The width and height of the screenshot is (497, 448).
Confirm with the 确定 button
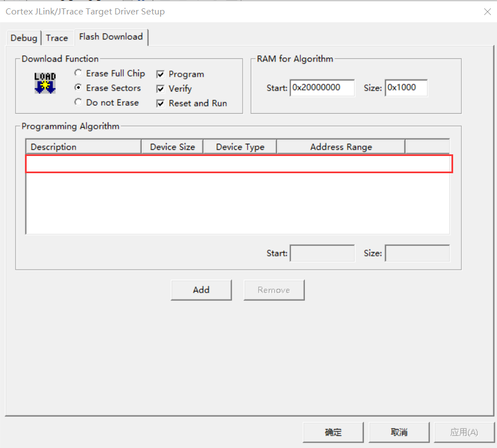(x=333, y=432)
